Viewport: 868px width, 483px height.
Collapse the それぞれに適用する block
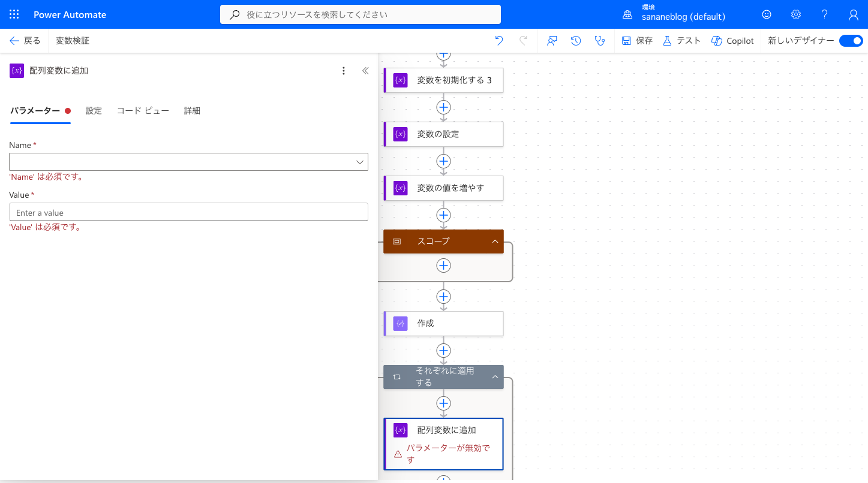coord(495,377)
